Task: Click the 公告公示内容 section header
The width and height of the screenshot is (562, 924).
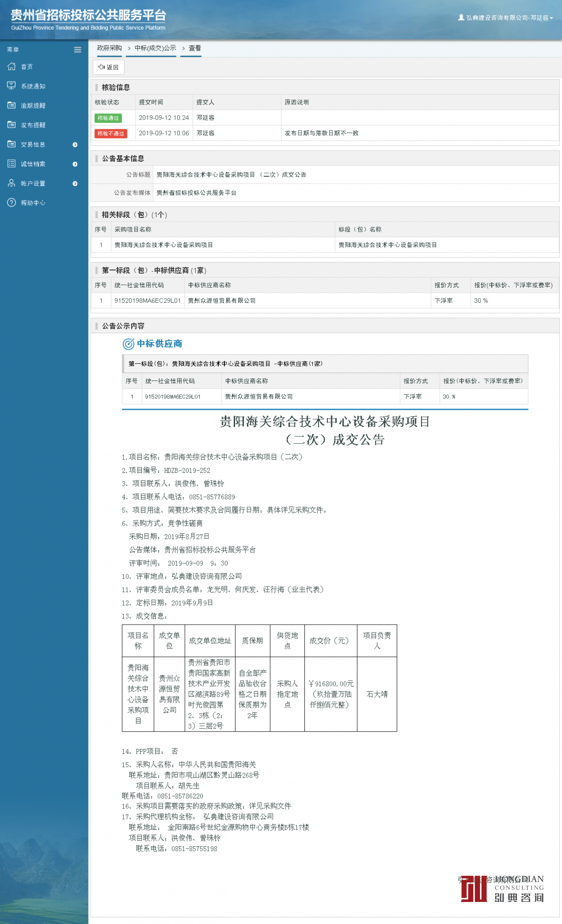Action: [x=123, y=326]
